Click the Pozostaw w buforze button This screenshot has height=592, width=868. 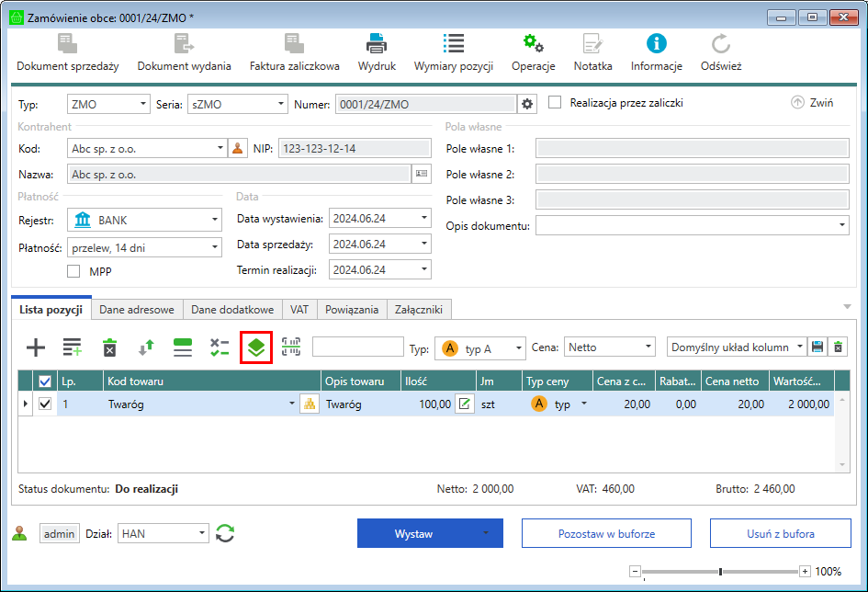coord(606,533)
